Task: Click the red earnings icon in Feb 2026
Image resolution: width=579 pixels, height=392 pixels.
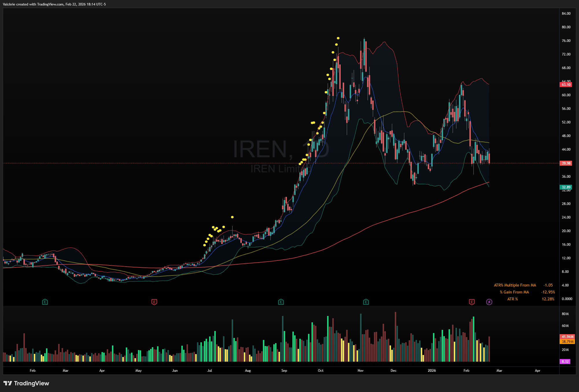Action: click(472, 302)
